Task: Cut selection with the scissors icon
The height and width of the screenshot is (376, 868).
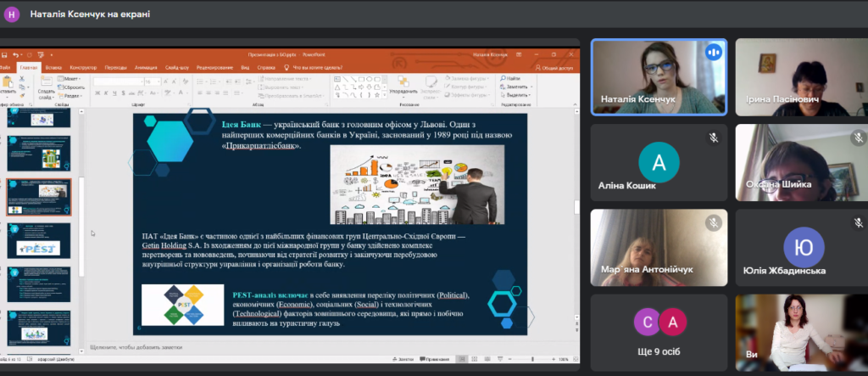Action: tap(21, 79)
